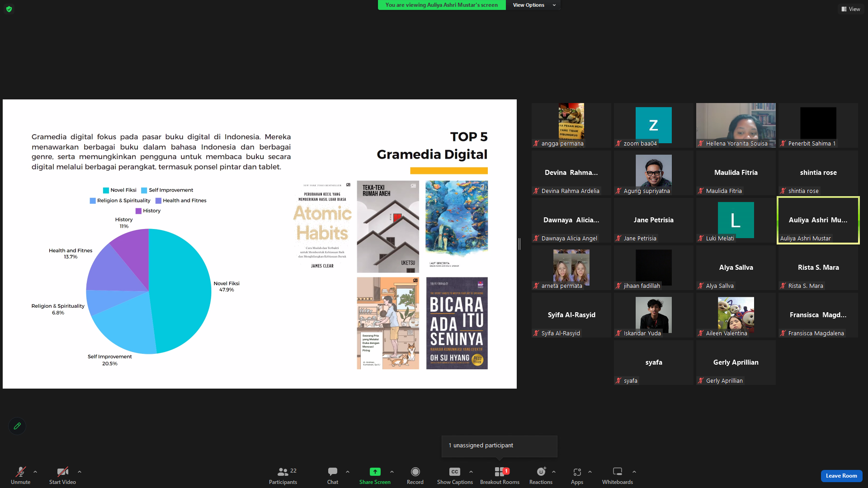Viewport: 868px width, 488px height.
Task: Click the muted mic icon for Alya Sallva
Action: [701, 286]
